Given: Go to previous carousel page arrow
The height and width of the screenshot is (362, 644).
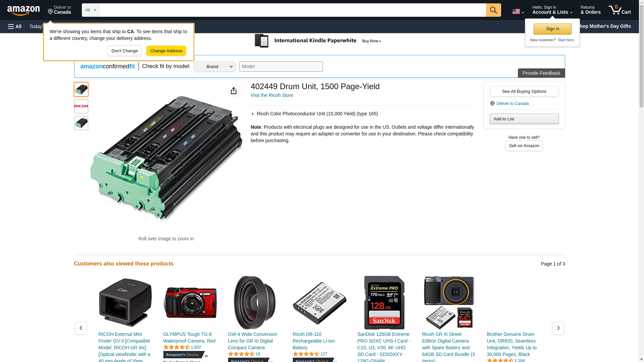Looking at the screenshot, I should click(x=81, y=328).
